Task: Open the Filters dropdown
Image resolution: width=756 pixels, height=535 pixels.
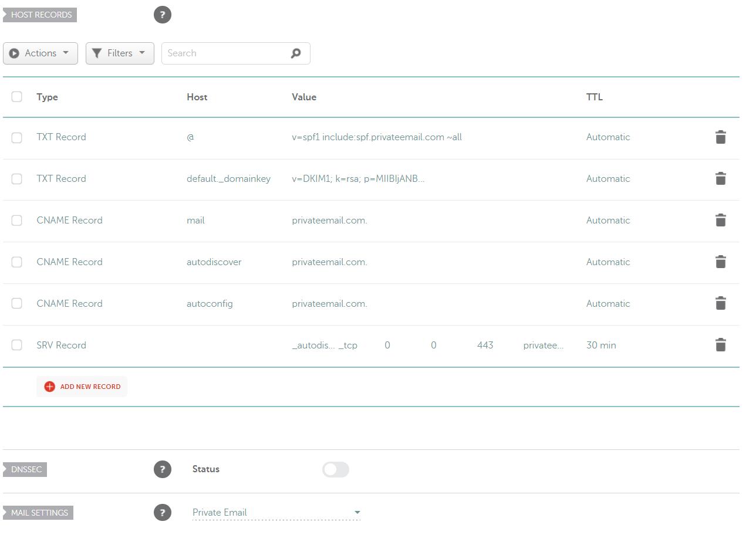Action: click(x=120, y=53)
